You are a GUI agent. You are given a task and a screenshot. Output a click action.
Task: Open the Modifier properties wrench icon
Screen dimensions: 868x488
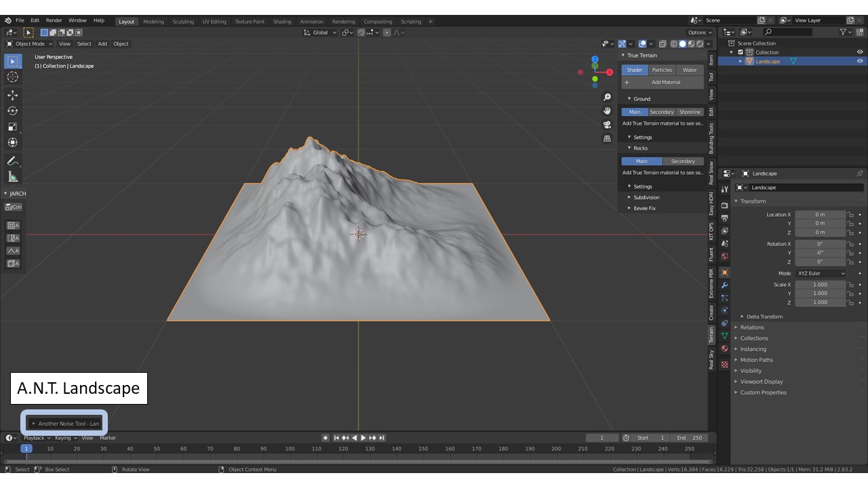(x=724, y=285)
